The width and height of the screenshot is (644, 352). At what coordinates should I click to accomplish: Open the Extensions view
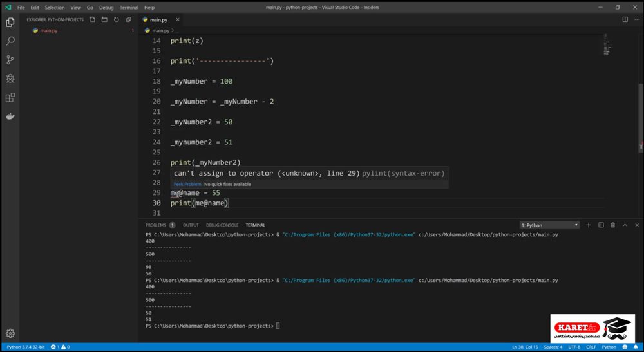click(x=10, y=98)
